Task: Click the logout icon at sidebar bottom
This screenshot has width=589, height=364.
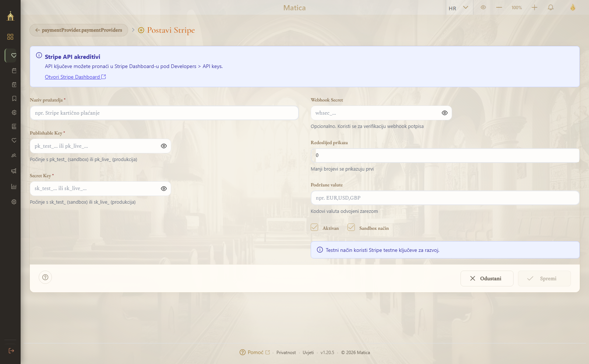Action: tap(11, 351)
